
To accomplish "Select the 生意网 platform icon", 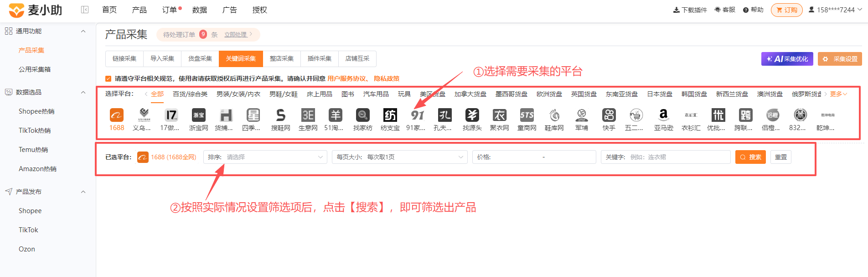I will (x=308, y=115).
